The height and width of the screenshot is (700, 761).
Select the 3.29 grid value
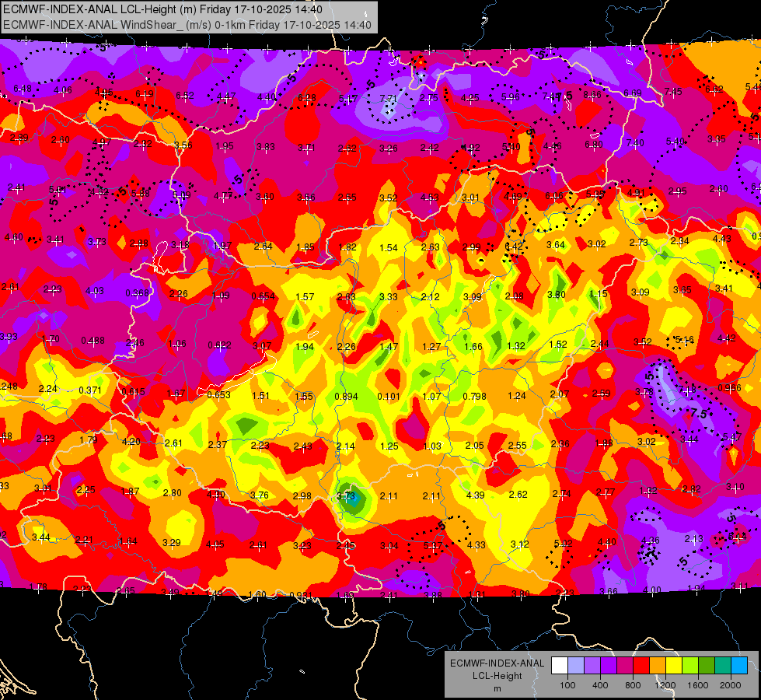click(x=171, y=542)
